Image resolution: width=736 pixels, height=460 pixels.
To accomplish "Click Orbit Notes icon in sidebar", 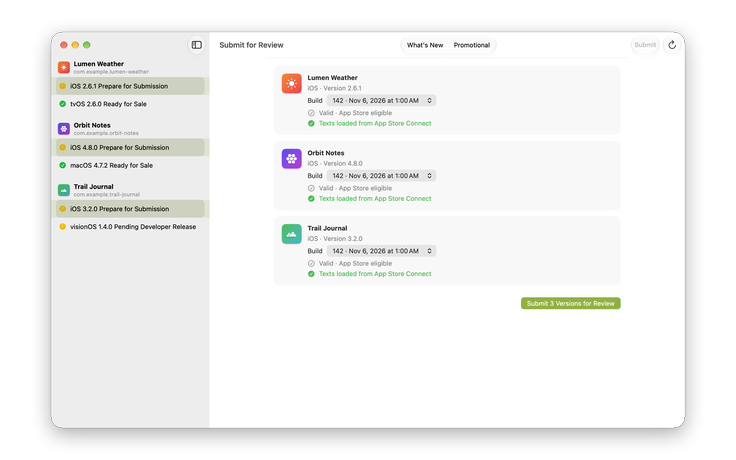I will [x=64, y=129].
